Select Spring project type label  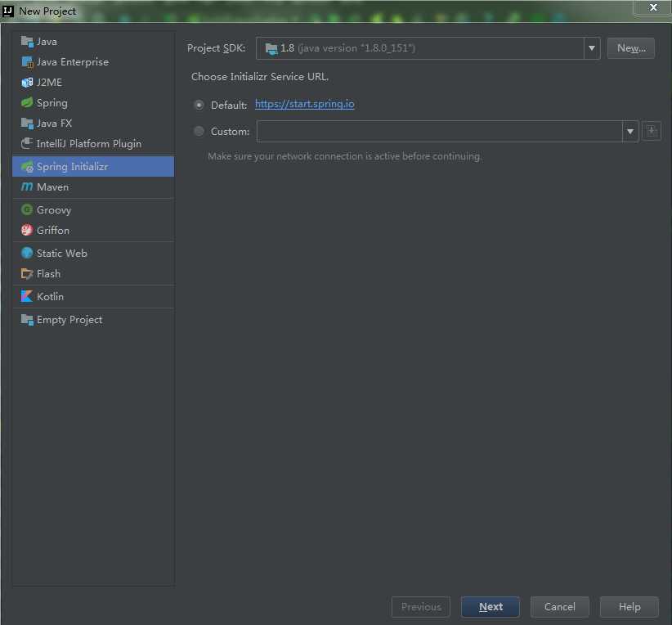52,103
